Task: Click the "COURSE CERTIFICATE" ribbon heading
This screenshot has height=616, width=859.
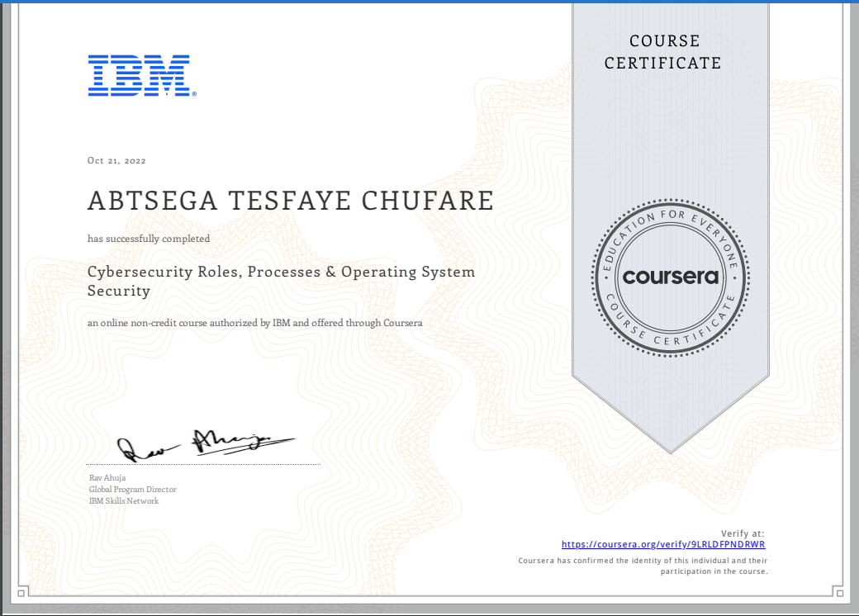Action: (663, 52)
